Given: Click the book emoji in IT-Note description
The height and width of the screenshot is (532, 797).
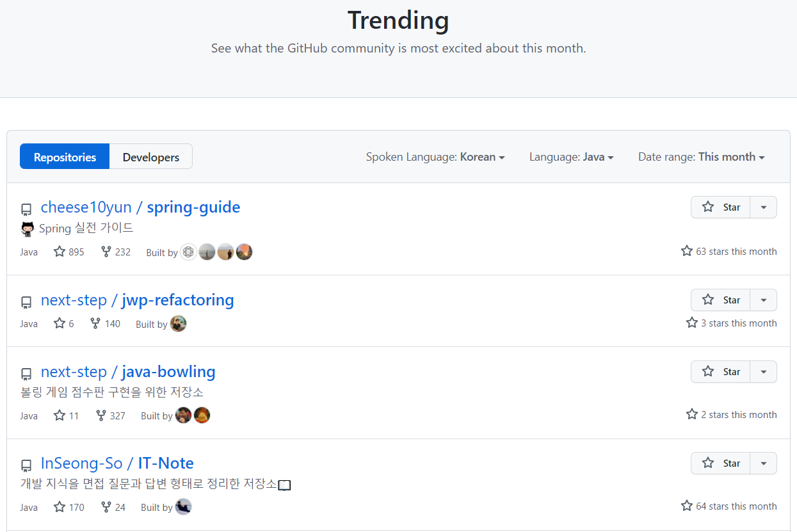Looking at the screenshot, I should pos(284,485).
